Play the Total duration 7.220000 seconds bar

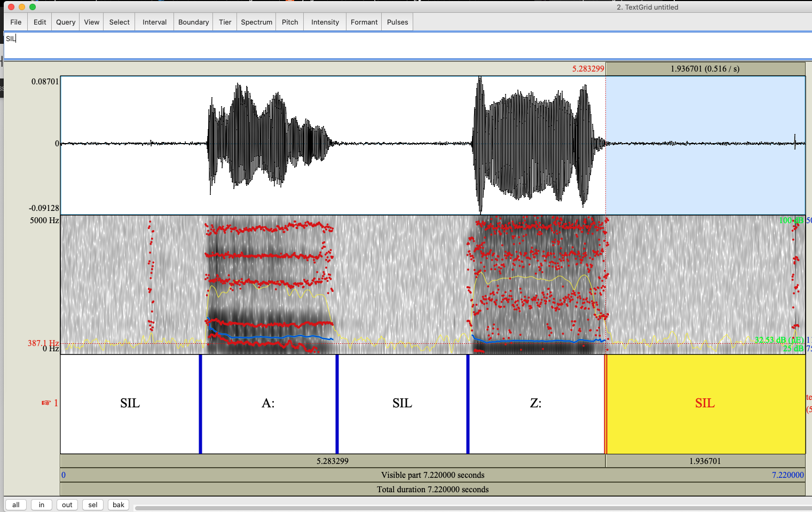(x=433, y=489)
